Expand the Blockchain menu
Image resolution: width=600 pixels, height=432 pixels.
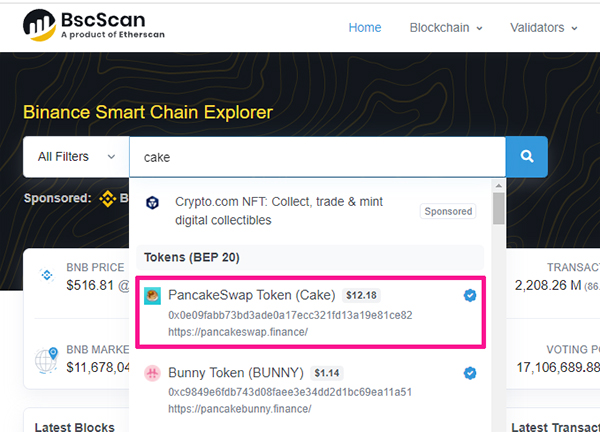click(446, 28)
